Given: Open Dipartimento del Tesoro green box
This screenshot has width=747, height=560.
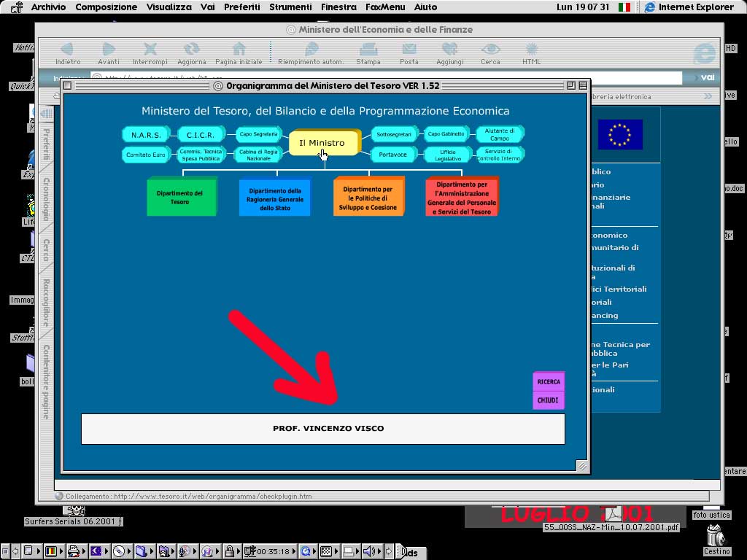Looking at the screenshot, I should coord(182,197).
